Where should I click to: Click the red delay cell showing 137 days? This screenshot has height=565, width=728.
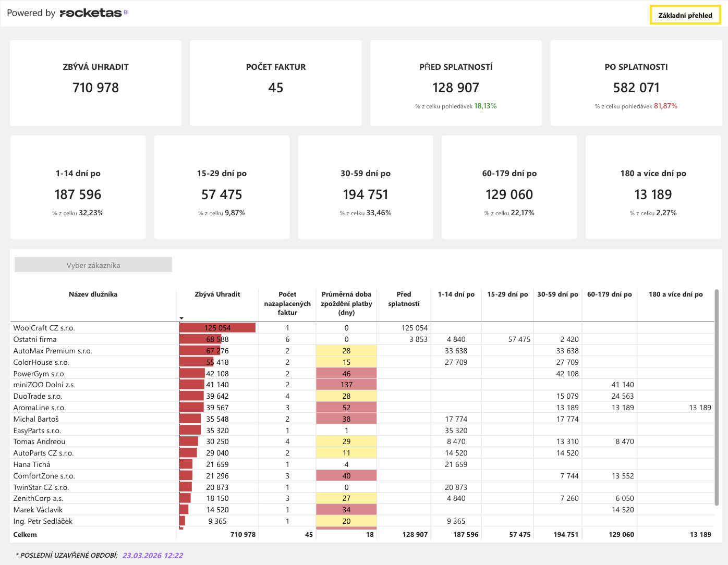pyautogui.click(x=346, y=385)
